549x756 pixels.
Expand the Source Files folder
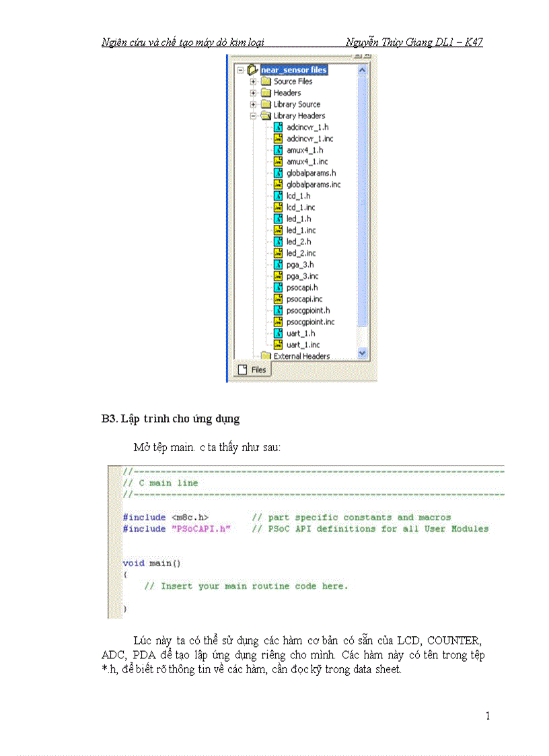coord(253,81)
